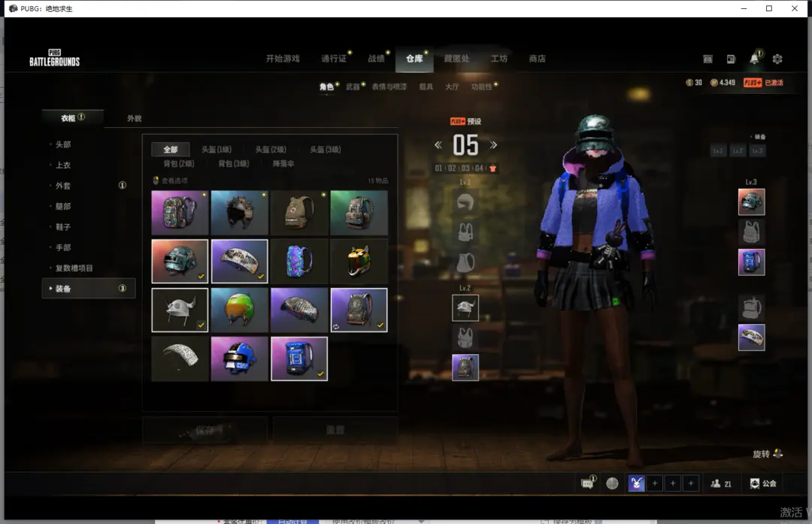Select the empty Lv.1 vest slot
812x524 pixels.
pos(465,232)
